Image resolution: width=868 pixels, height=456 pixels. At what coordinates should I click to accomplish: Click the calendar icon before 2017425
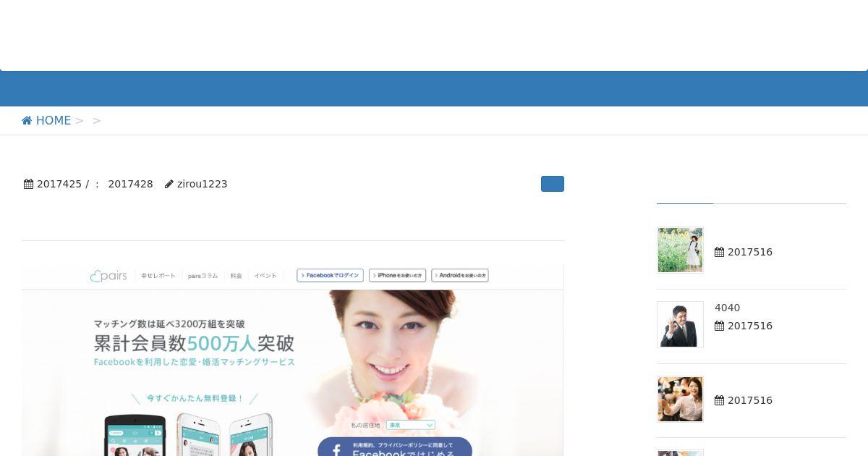[28, 184]
